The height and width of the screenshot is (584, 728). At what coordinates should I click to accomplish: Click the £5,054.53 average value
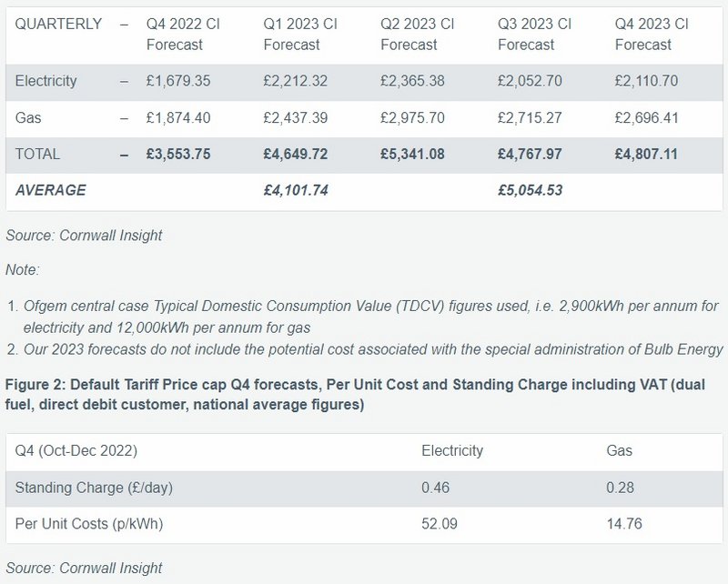tap(530, 190)
